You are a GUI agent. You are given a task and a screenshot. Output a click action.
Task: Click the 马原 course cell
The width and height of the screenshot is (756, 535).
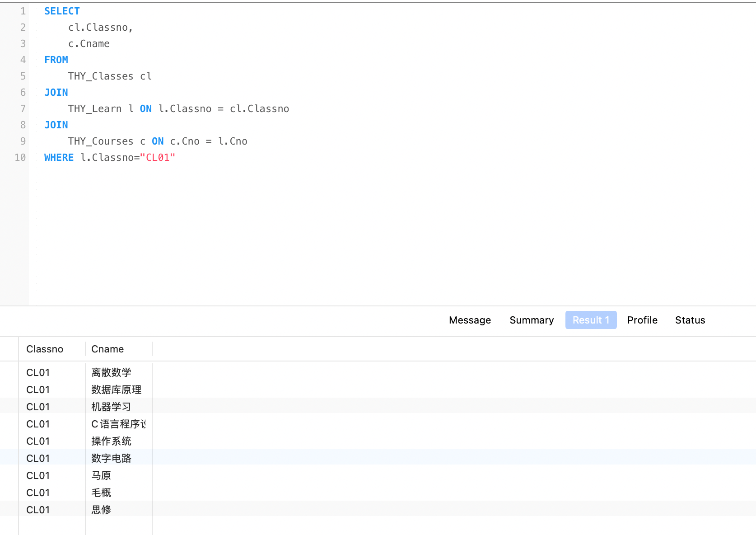(x=101, y=475)
